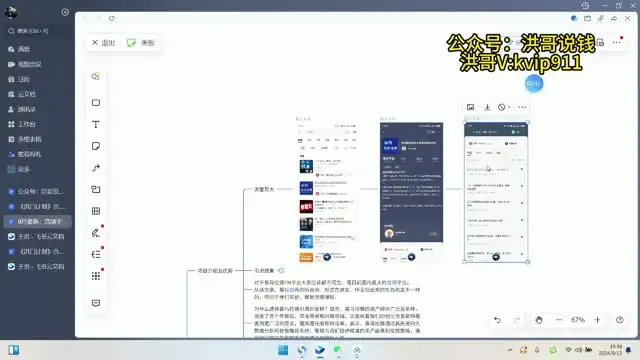The height and width of the screenshot is (360, 640).
Task: Click the 流量巨大 mind map node
Action: coord(264,189)
